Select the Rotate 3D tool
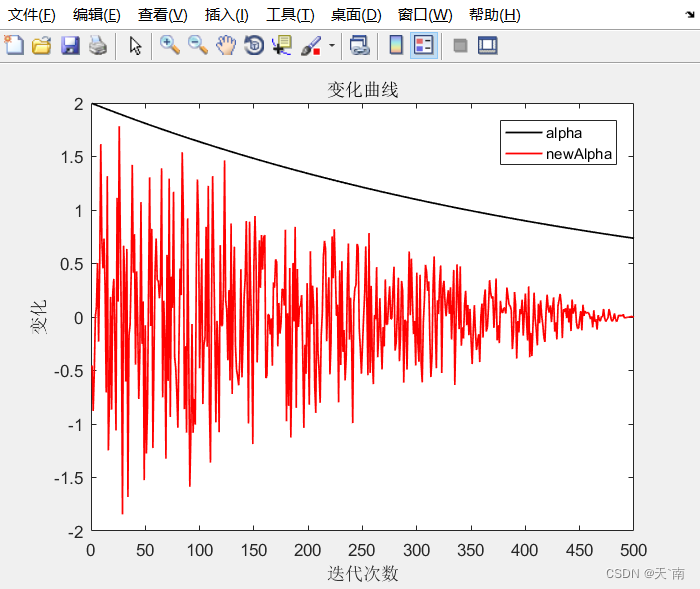Viewport: 700px width, 589px height. (x=254, y=46)
